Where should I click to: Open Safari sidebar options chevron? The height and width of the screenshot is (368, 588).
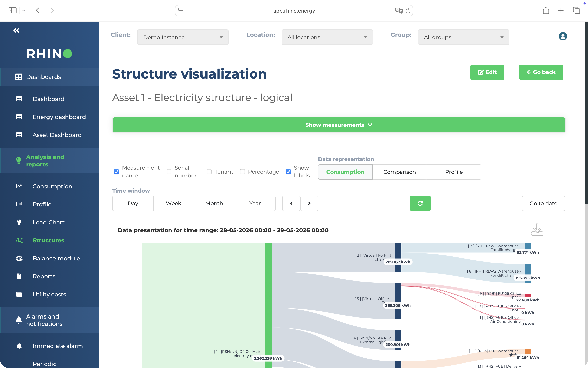pos(23,10)
